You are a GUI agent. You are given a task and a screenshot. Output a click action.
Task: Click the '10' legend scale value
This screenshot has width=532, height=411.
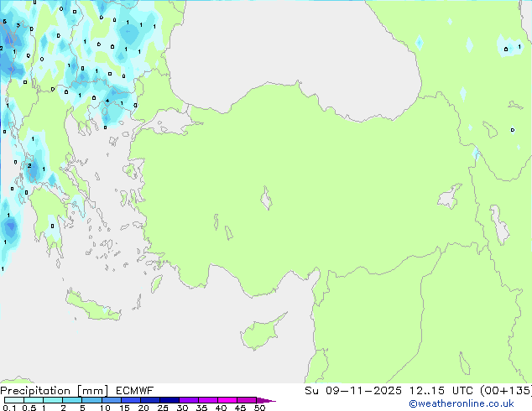click(x=105, y=408)
